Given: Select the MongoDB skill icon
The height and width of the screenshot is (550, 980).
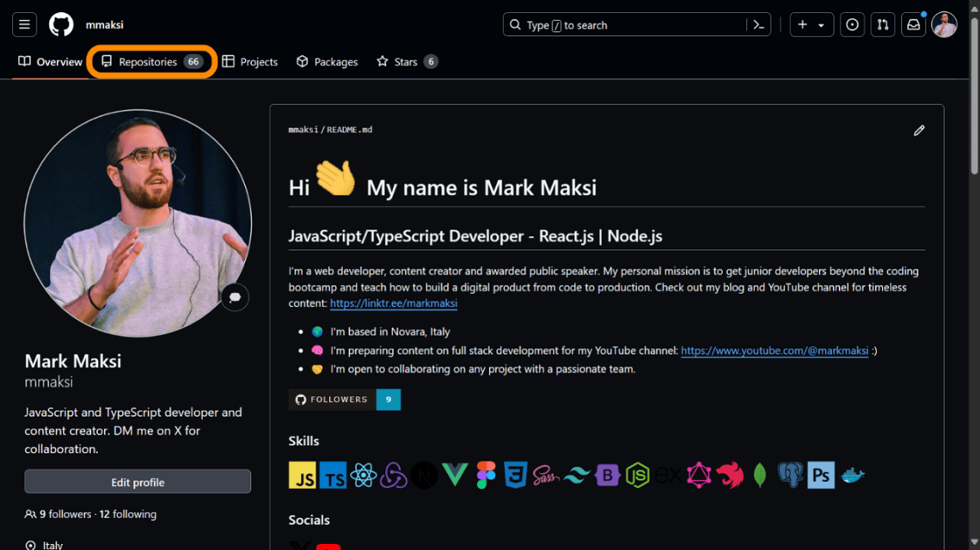Looking at the screenshot, I should tap(759, 474).
